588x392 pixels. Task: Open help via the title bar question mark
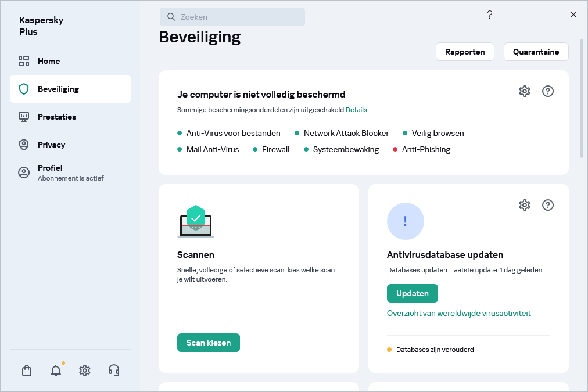tap(489, 15)
